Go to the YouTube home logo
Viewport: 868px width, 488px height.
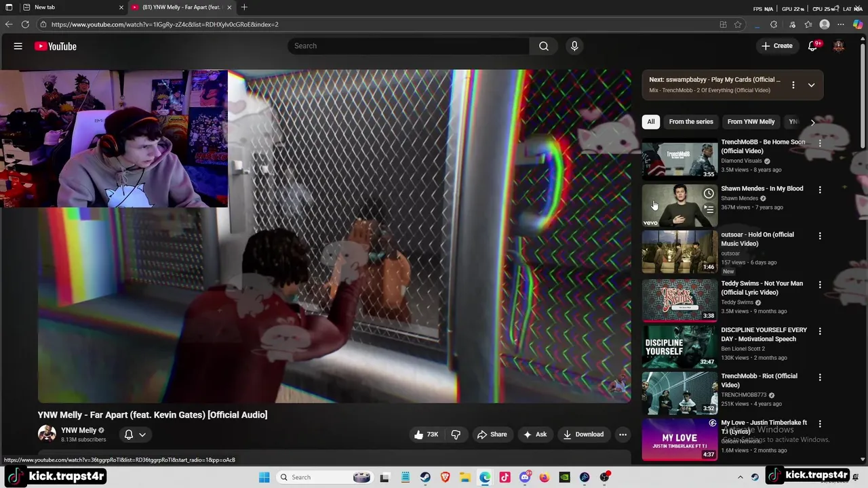point(56,46)
